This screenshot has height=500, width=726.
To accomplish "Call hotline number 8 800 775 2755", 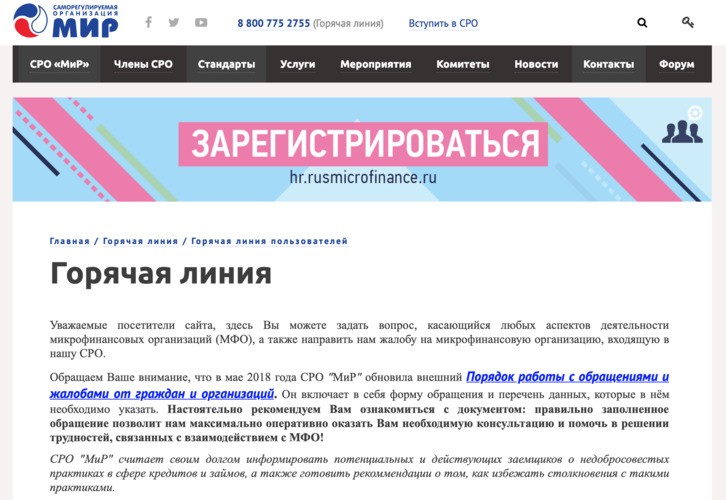I will click(273, 23).
